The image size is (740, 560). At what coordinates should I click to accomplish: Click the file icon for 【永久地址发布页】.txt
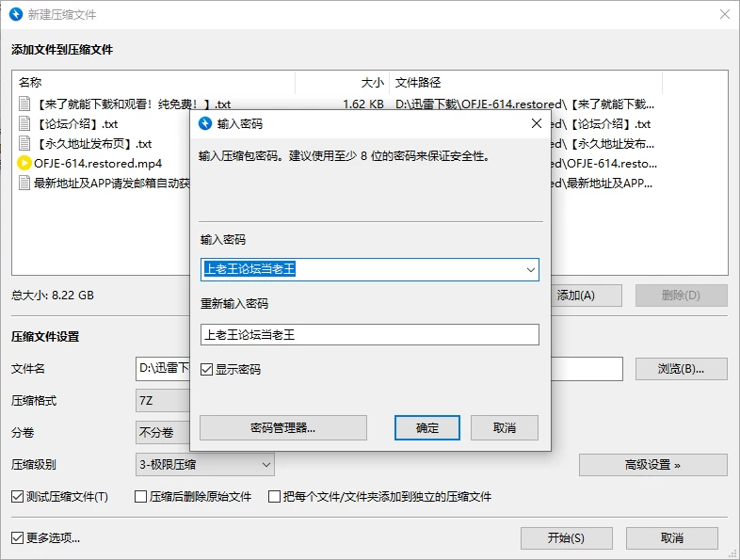[x=24, y=143]
